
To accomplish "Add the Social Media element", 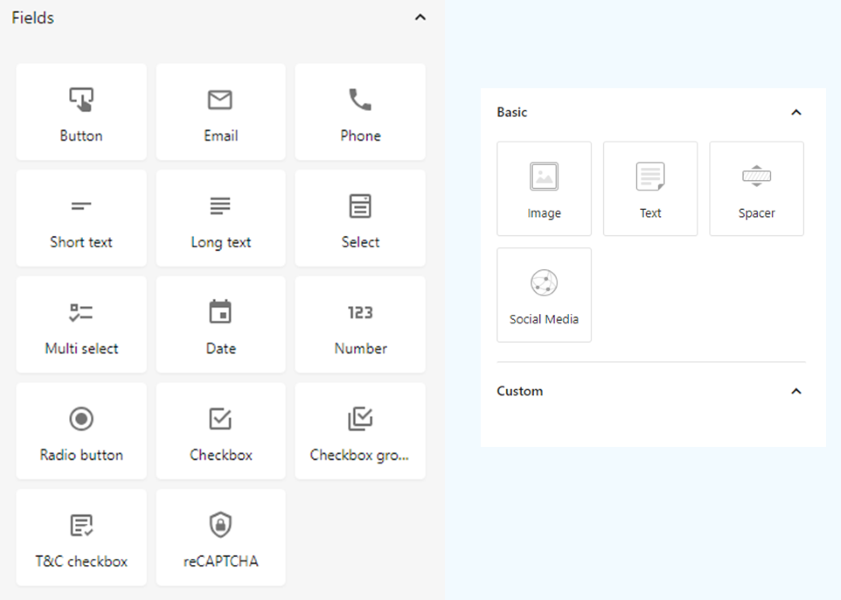I will 544,295.
